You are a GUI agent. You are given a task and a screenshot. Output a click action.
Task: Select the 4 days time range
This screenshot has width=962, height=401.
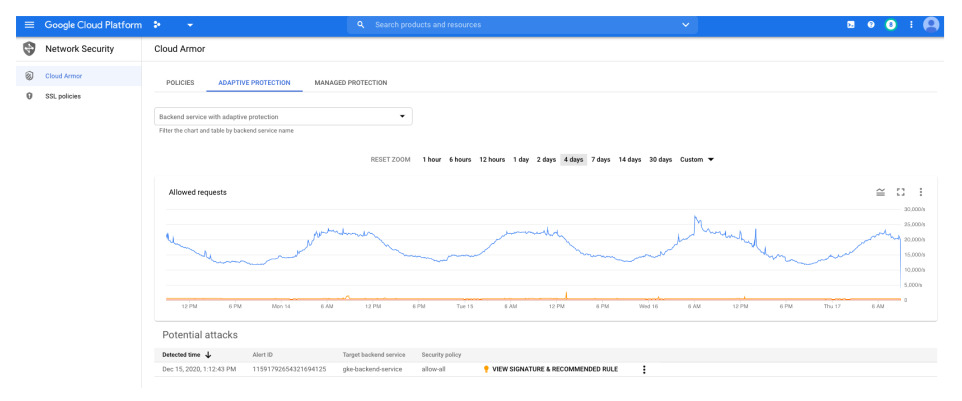(x=574, y=159)
